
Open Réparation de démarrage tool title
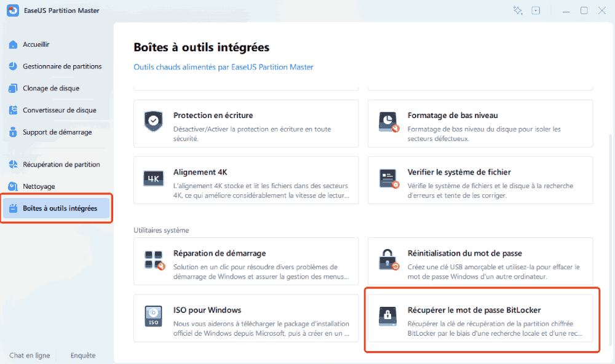tap(220, 253)
